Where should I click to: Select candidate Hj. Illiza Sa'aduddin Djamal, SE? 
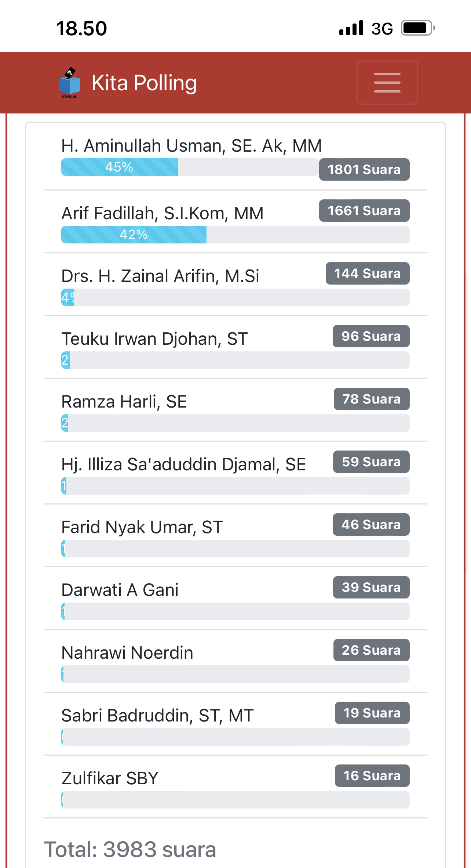[x=183, y=464]
